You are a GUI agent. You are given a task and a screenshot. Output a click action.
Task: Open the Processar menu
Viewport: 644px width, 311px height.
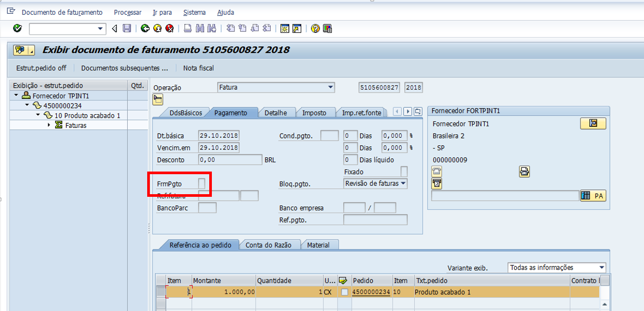(x=128, y=12)
